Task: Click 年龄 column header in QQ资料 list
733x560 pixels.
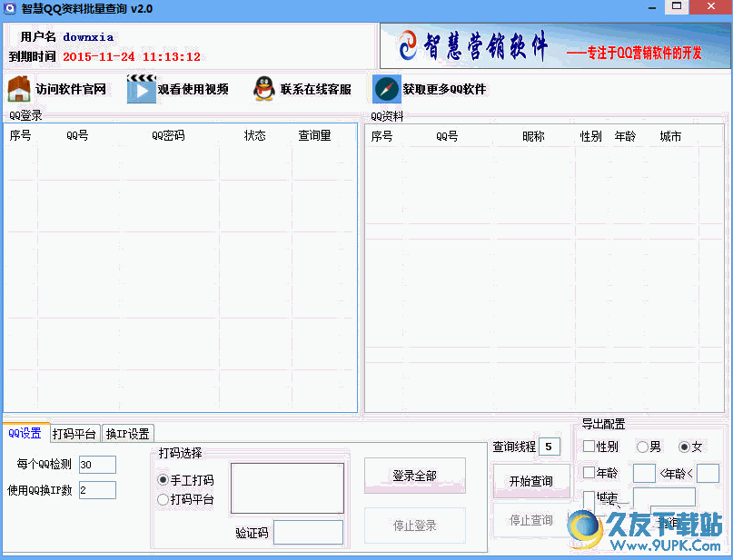Action: pos(626,136)
